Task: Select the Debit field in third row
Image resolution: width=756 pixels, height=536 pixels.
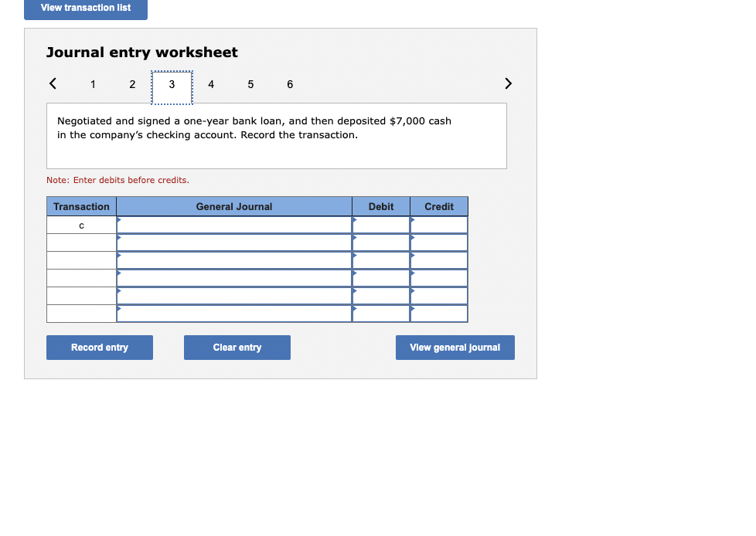Action: coord(381,260)
